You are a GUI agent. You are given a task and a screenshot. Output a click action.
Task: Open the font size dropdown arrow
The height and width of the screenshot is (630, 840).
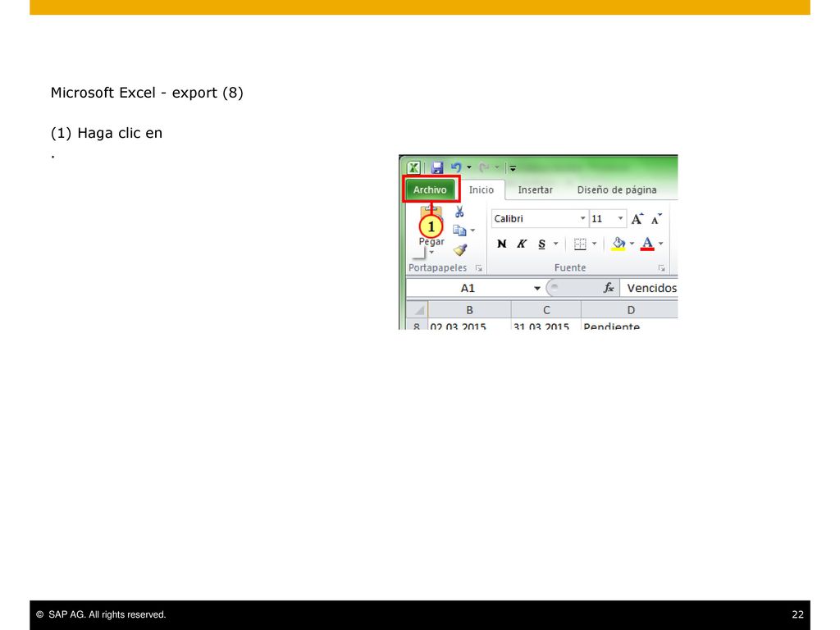(x=620, y=218)
